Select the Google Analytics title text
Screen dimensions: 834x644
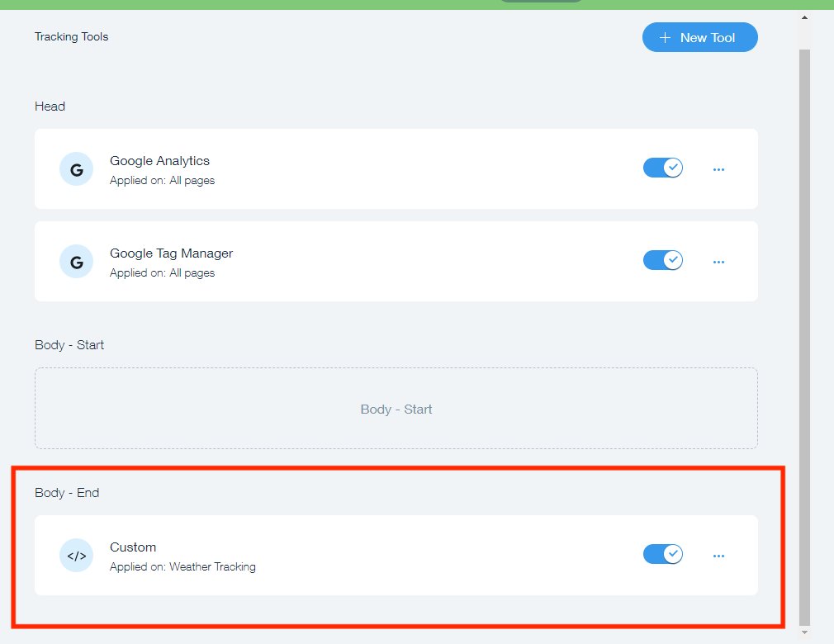(159, 161)
